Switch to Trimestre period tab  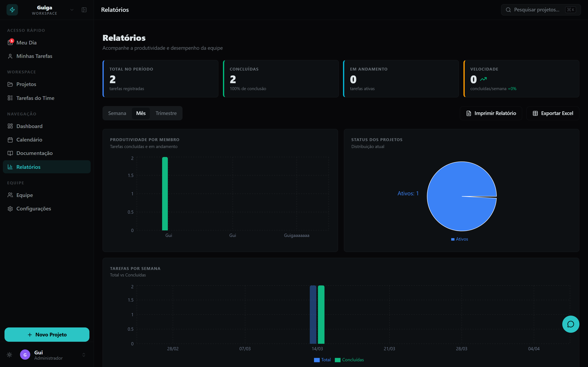click(x=166, y=113)
